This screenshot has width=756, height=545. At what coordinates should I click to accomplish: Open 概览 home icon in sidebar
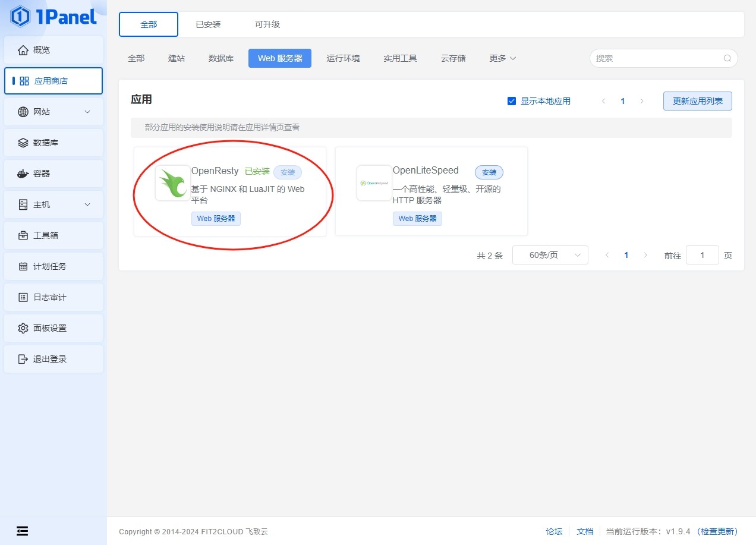tap(23, 50)
